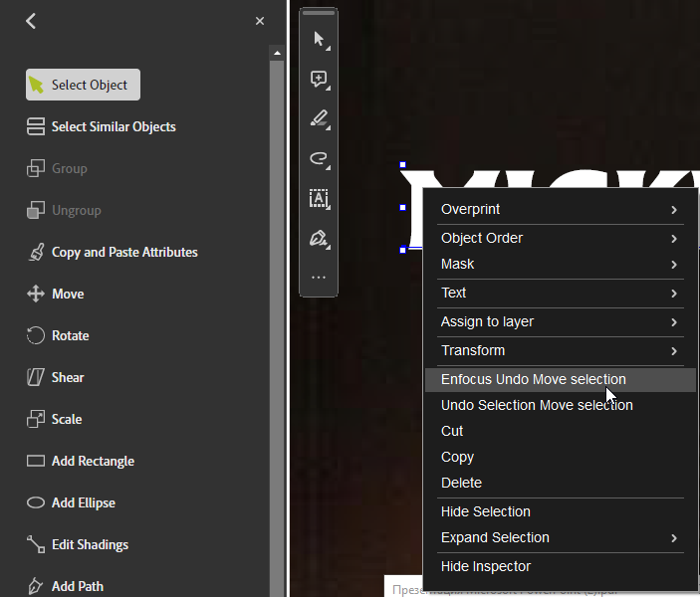The height and width of the screenshot is (597, 700).
Task: Click the top-left selection handle of the text object
Action: tap(402, 165)
